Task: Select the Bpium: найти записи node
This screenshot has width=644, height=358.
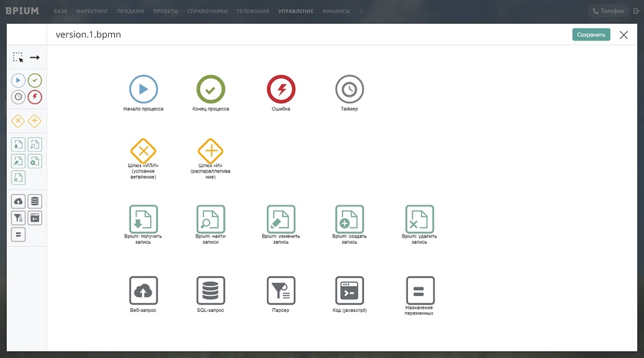Action: [x=211, y=218]
